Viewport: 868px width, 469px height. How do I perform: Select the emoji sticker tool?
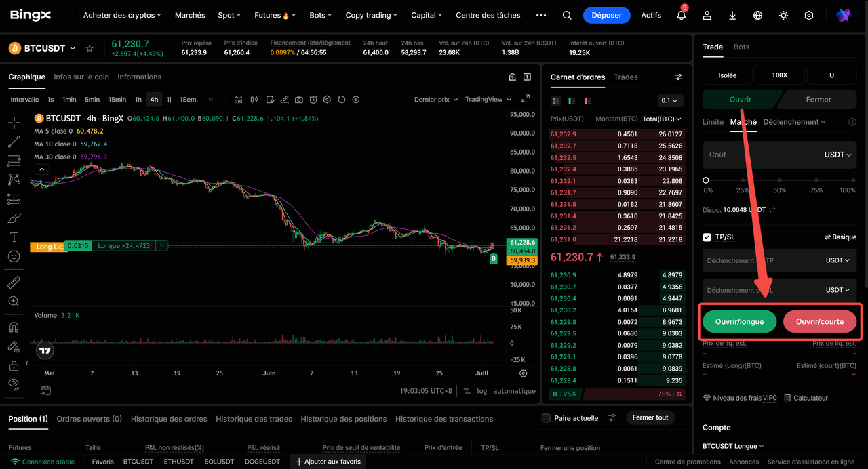[14, 256]
